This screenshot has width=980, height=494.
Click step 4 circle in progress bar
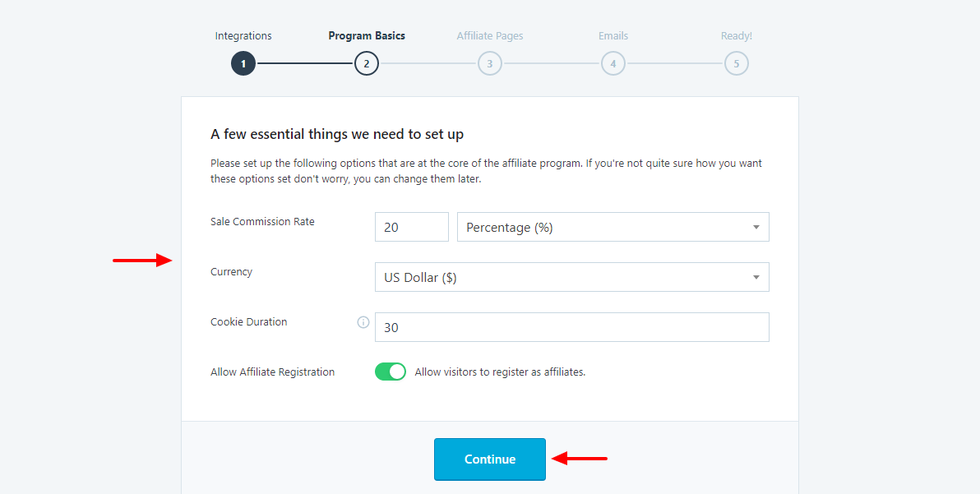coord(613,63)
